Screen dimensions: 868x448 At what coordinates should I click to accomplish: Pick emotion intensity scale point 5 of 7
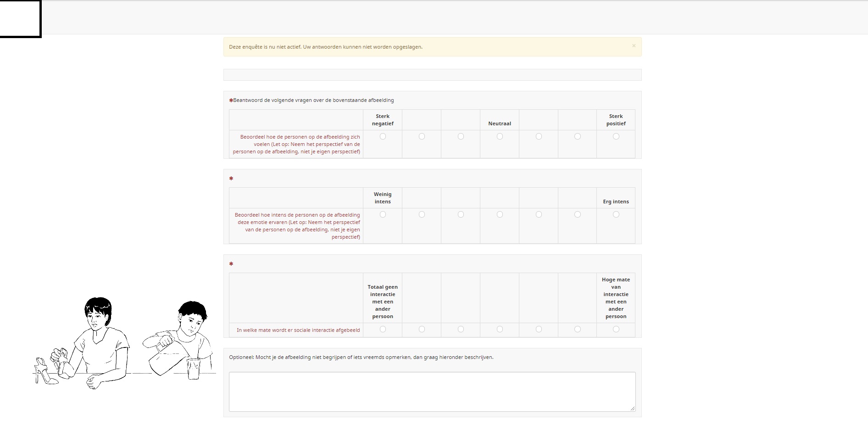coord(539,214)
